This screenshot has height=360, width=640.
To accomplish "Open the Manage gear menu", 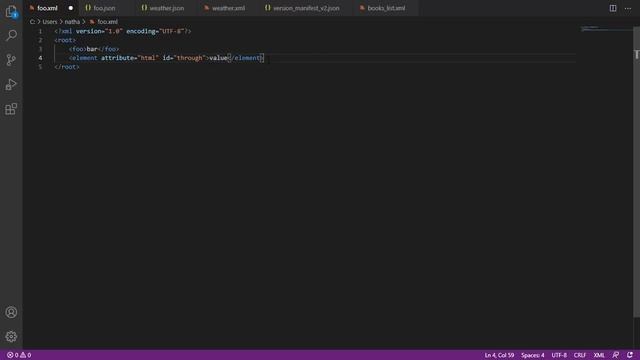I will pos(11,336).
